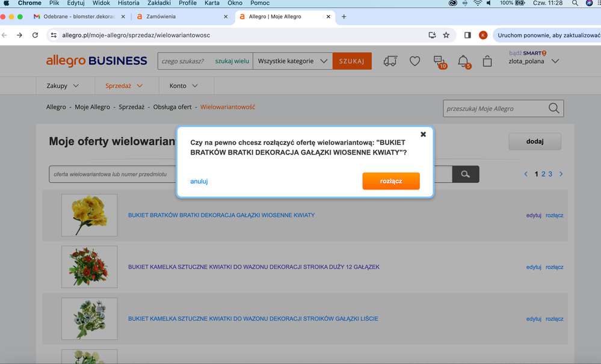Expand Wszystkie kategorie dropdown

tap(292, 61)
